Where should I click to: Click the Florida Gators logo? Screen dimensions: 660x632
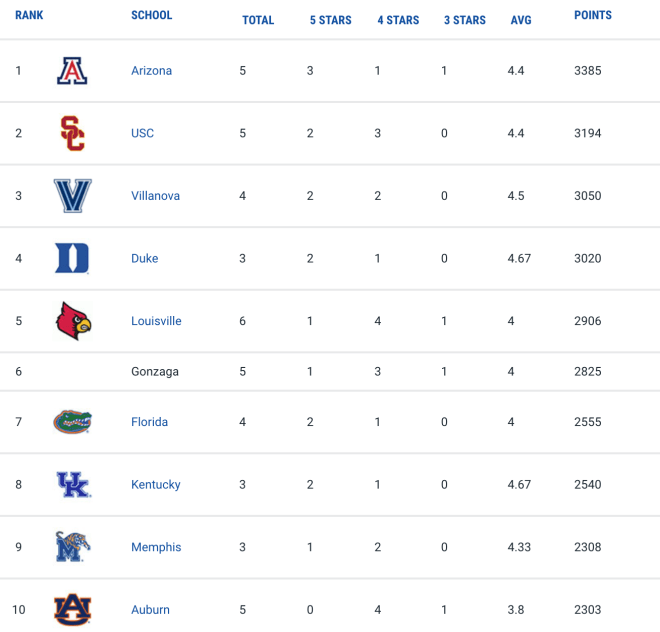click(72, 421)
